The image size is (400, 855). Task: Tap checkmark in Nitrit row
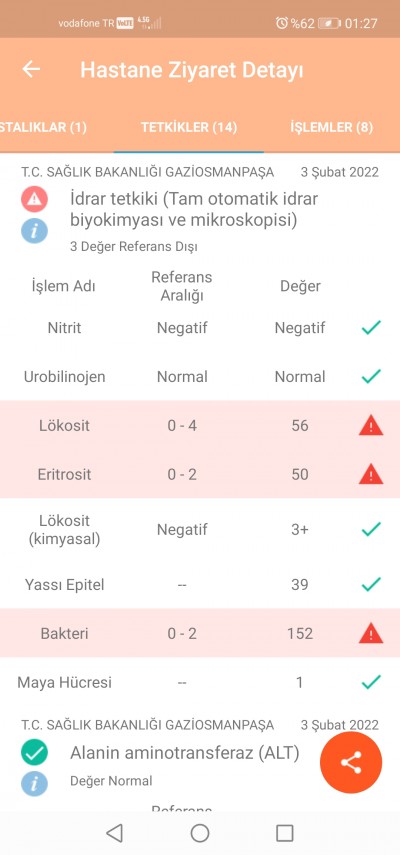371,328
